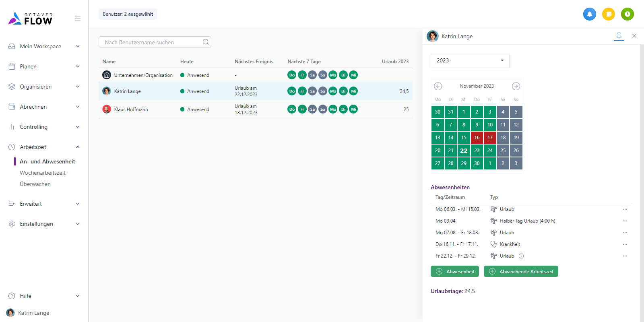Go to previous month in calendar

pos(438,86)
